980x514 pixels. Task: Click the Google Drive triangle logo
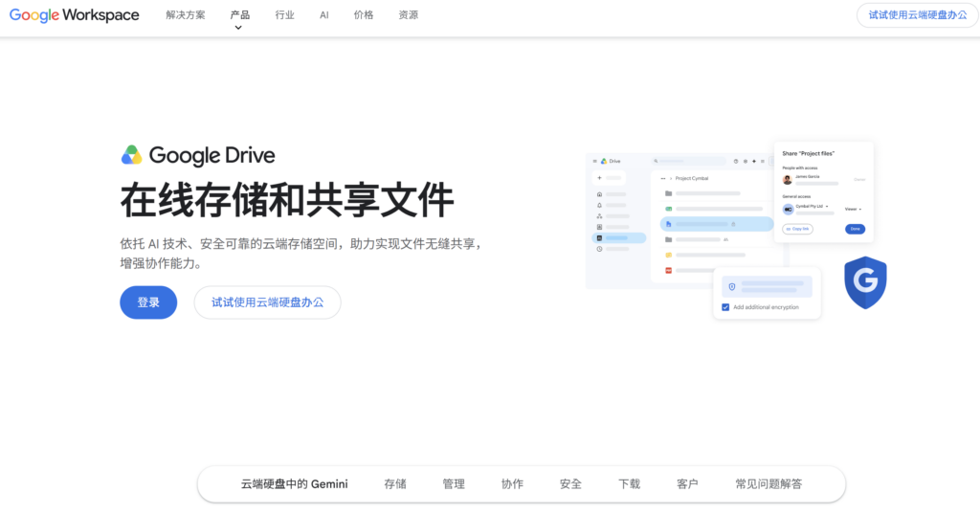tap(132, 155)
